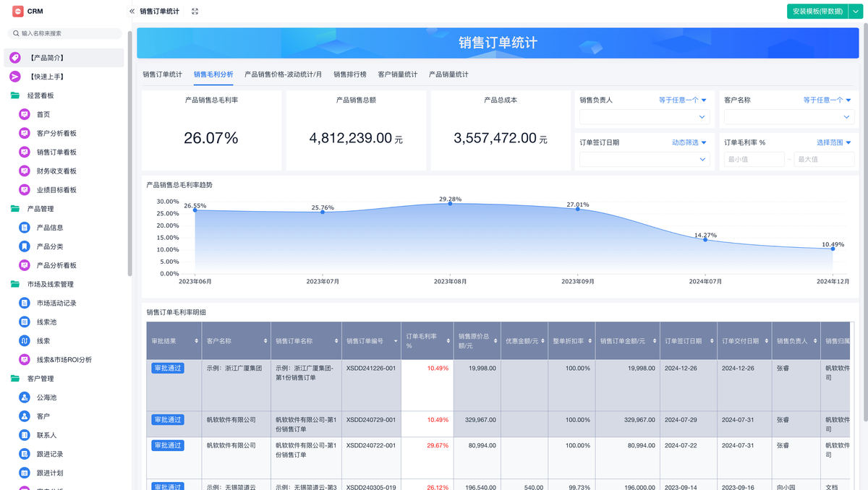Open the 动态筛选 dropdown for 订单签订日期
This screenshot has width=868, height=490.
click(689, 142)
